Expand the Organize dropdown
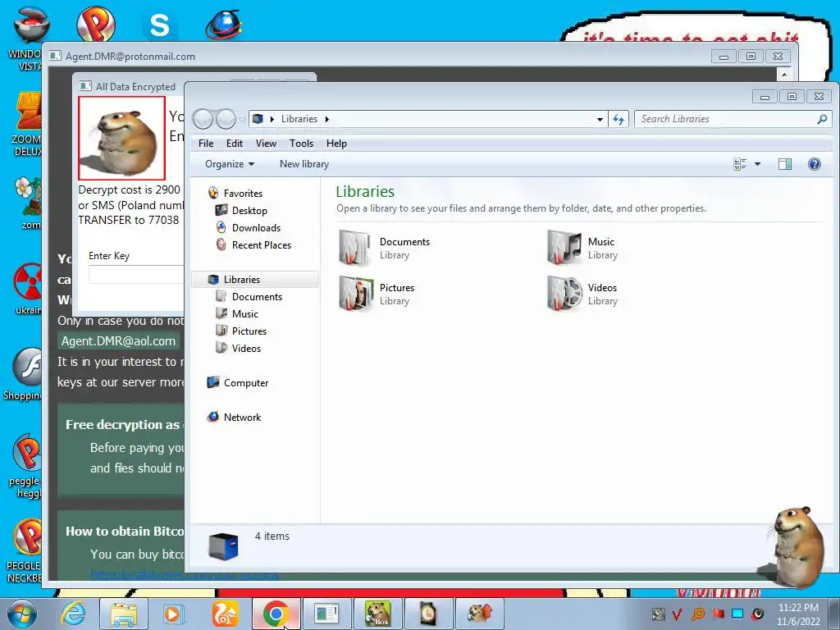 click(230, 164)
